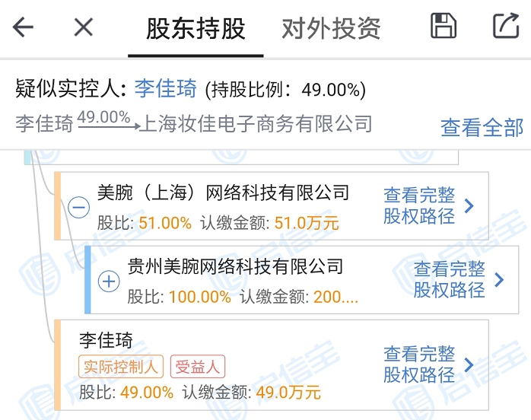The height and width of the screenshot is (420, 531).
Task: Save the equity chart image
Action: pyautogui.click(x=444, y=26)
